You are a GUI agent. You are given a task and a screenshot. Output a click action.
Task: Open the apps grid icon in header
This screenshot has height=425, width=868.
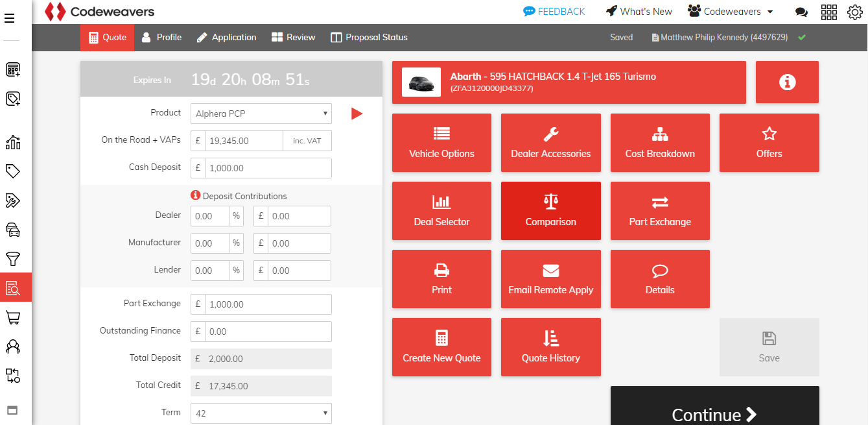(828, 12)
